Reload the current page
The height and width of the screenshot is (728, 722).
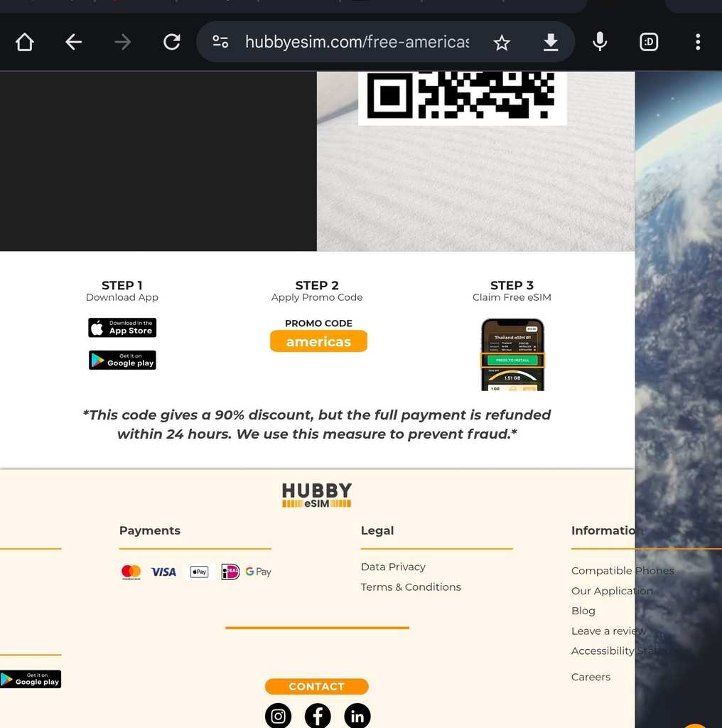(172, 42)
